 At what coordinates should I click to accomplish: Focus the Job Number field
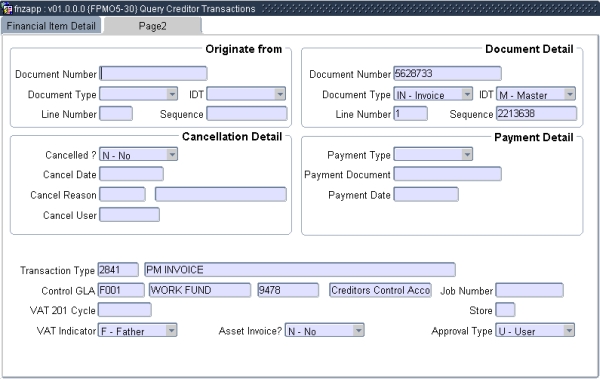click(x=530, y=290)
